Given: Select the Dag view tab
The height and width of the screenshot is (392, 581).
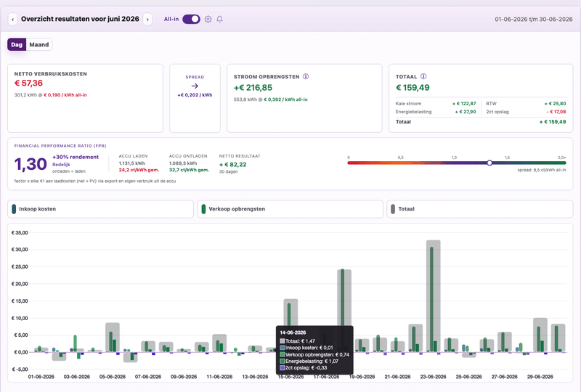Looking at the screenshot, I should point(17,44).
